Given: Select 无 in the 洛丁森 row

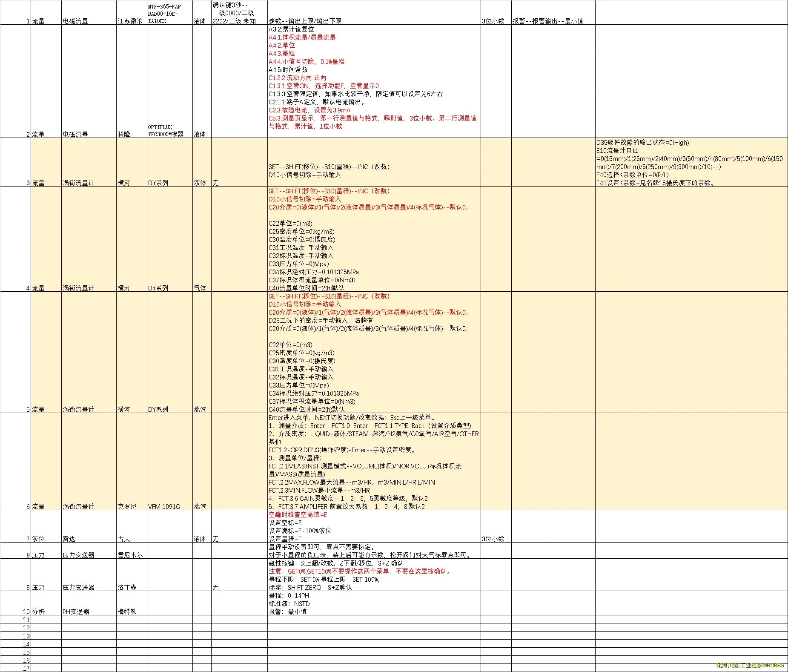Looking at the screenshot, I should [239, 575].
